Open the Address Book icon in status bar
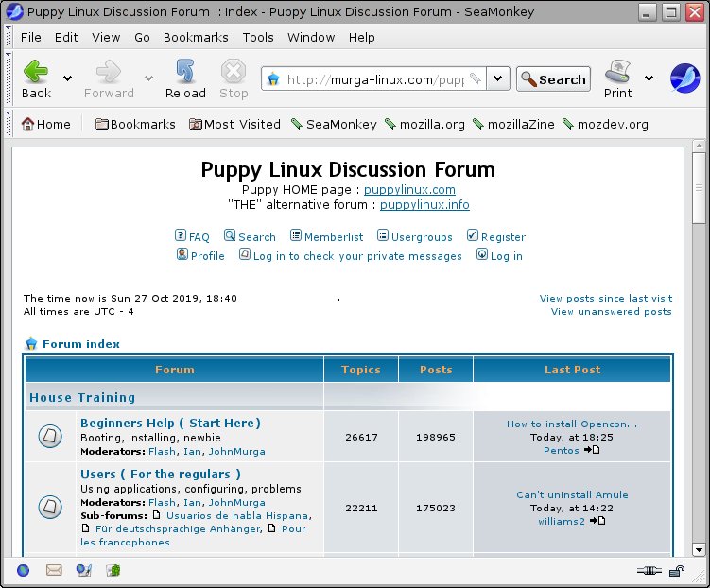710x588 pixels. click(113, 570)
